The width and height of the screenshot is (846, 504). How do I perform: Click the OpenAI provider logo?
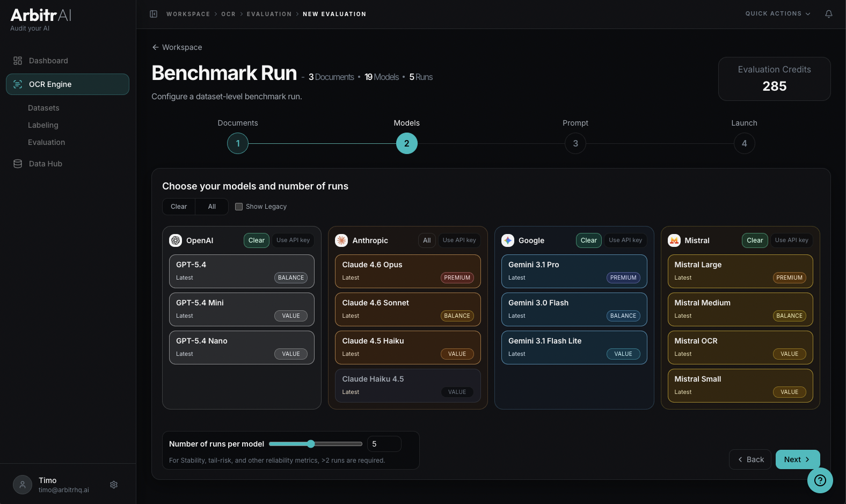click(176, 240)
